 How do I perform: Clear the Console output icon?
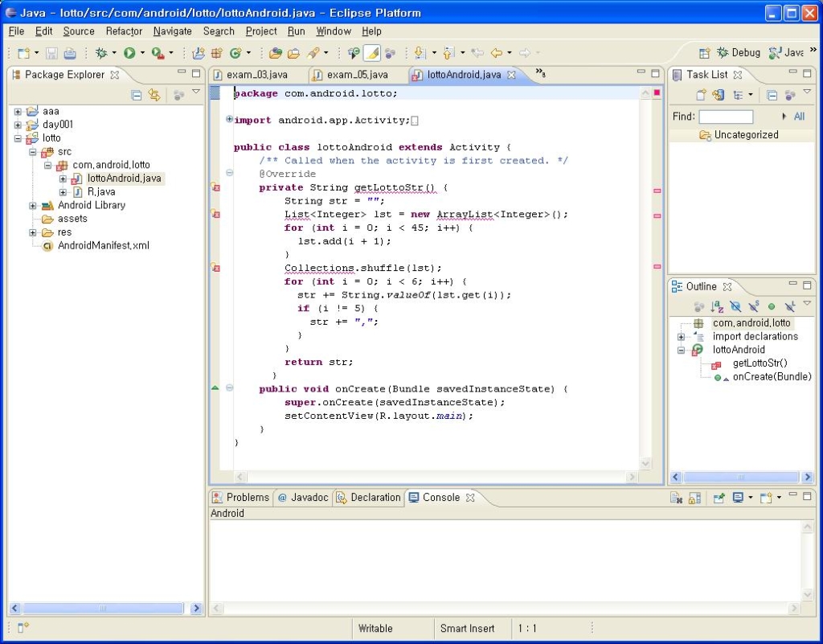(x=676, y=498)
